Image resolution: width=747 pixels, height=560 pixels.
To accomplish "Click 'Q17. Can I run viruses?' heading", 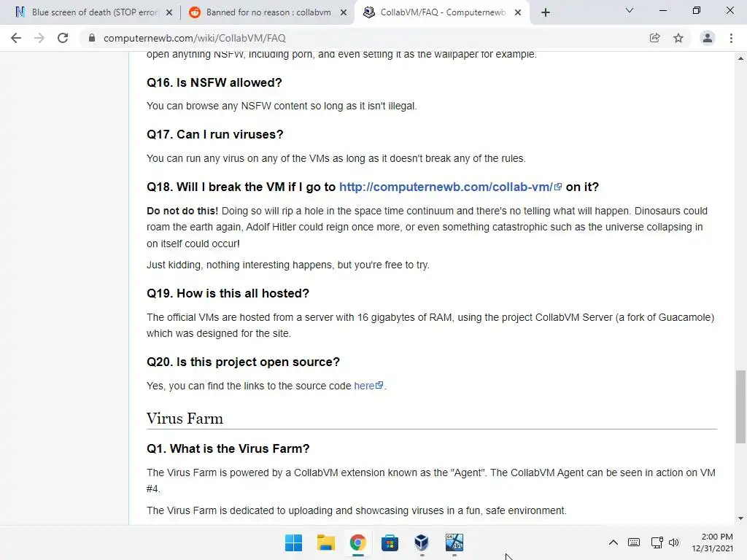I will coord(215,134).
